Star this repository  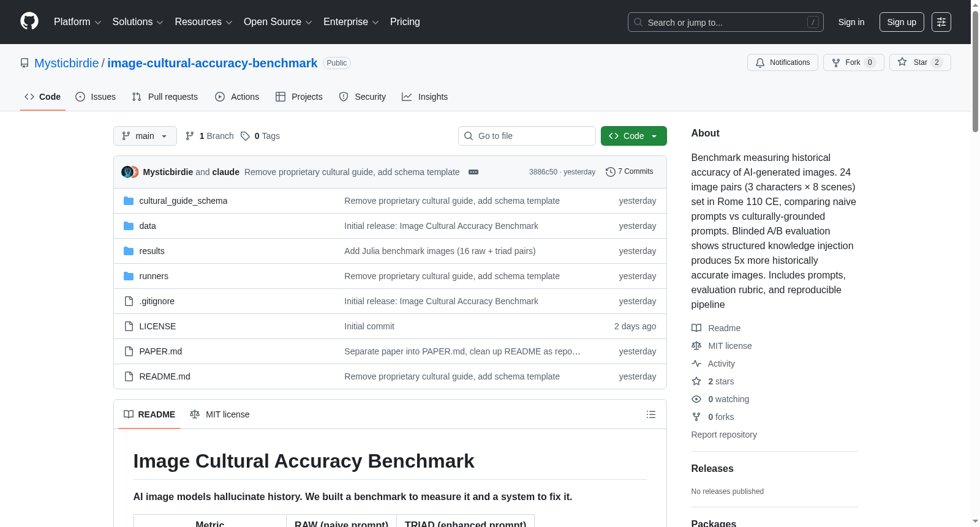[x=920, y=62]
